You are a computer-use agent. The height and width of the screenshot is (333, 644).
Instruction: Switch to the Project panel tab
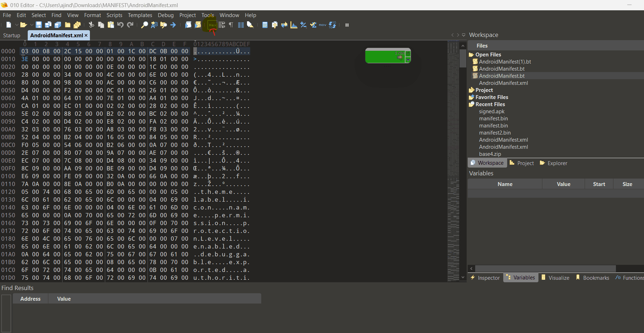pos(522,163)
